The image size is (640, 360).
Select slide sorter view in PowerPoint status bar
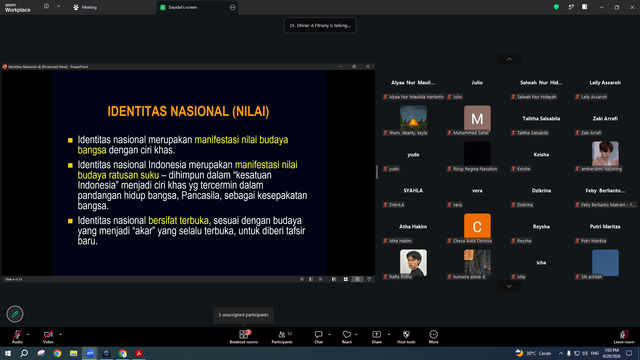pos(346,279)
